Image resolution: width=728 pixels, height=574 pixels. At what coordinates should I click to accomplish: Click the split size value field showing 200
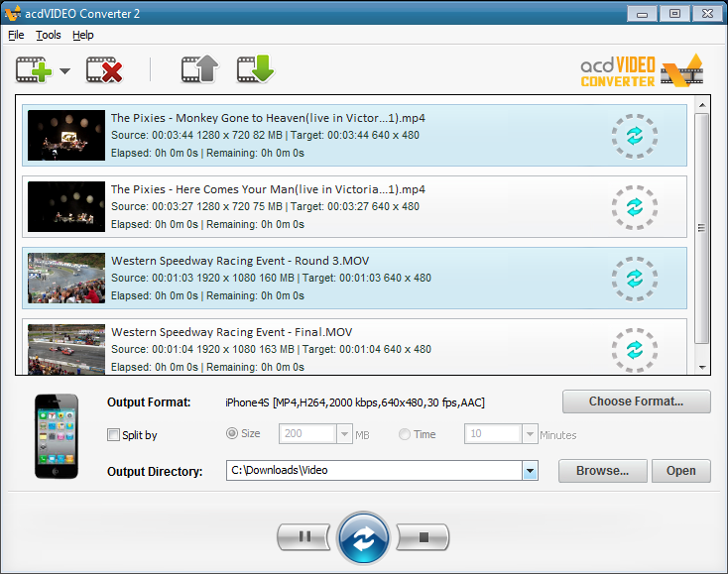point(307,434)
